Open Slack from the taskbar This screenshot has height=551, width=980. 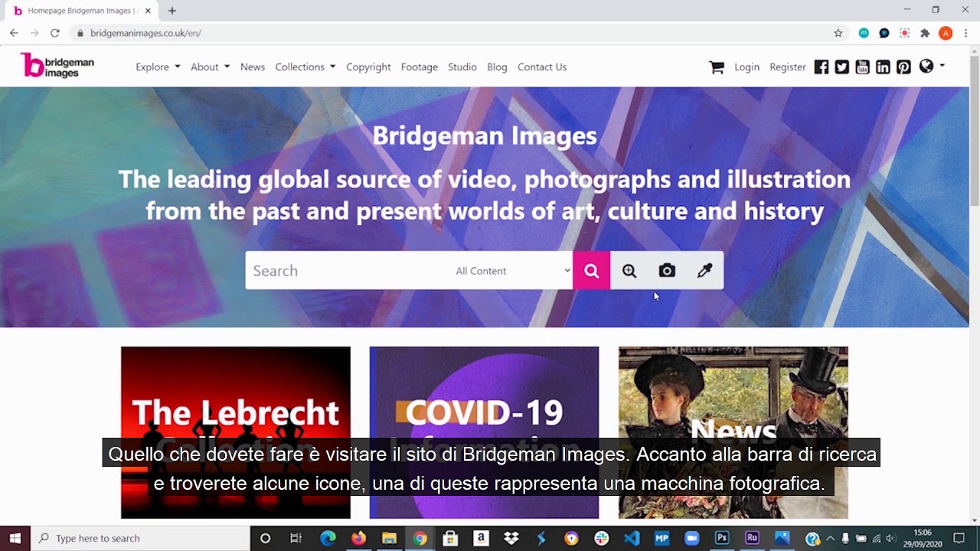[x=601, y=538]
